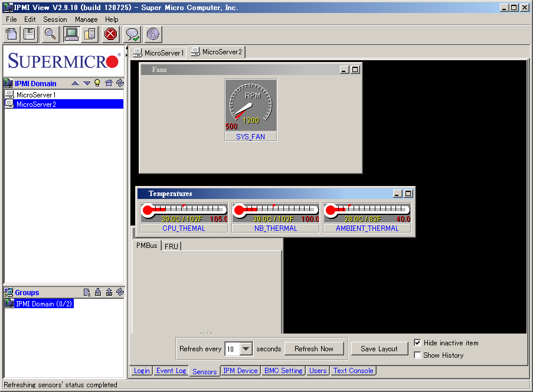Click the Refresh Now button
This screenshot has height=392, width=533.
[314, 348]
